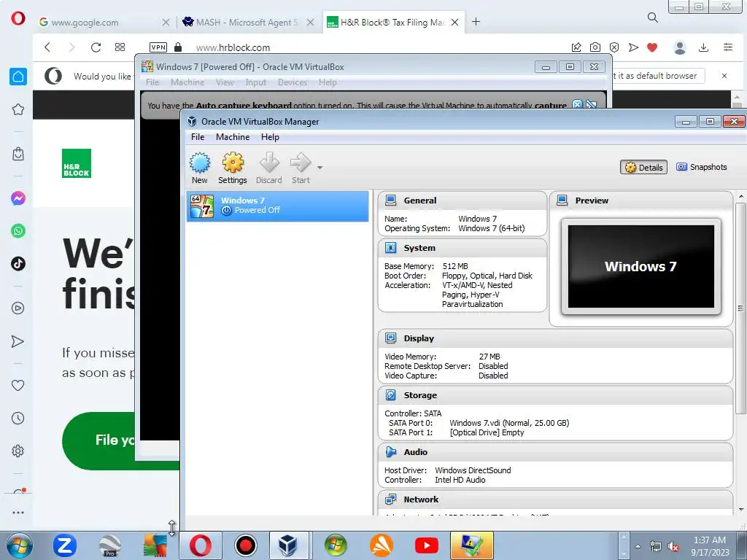Click the browser Back arrow
The image size is (747, 560).
pos(47,47)
